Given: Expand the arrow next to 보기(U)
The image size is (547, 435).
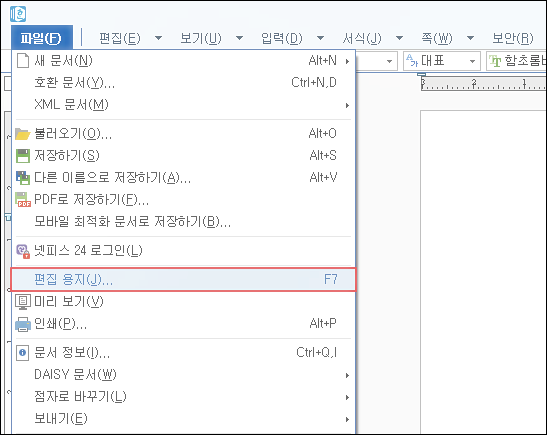Looking at the screenshot, I should [x=239, y=38].
